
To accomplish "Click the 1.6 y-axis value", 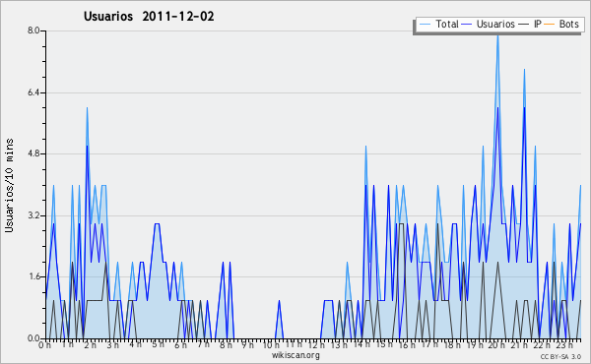I will (33, 277).
